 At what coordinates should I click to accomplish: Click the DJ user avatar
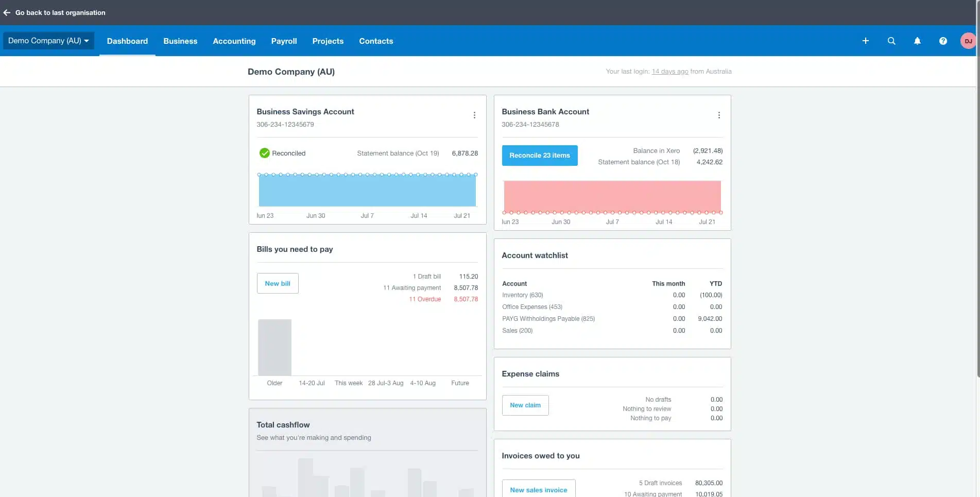tap(968, 41)
